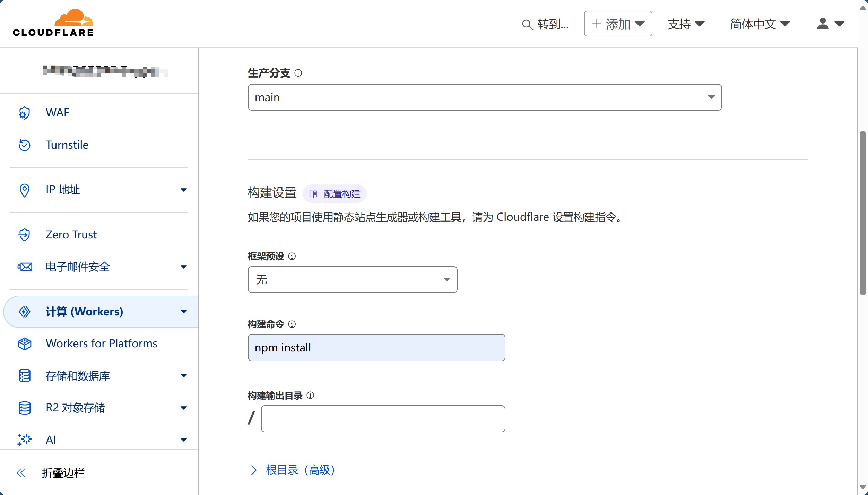
Task: Open the 支持 support menu
Action: pyautogui.click(x=686, y=24)
